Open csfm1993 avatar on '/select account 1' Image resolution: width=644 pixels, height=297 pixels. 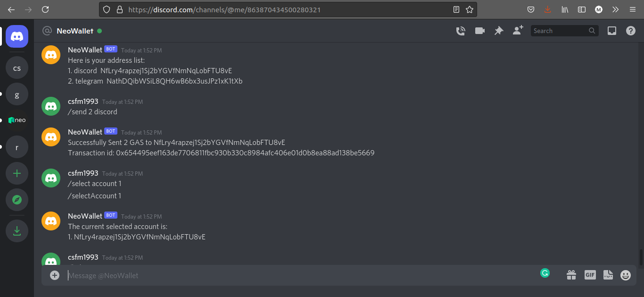[51, 178]
